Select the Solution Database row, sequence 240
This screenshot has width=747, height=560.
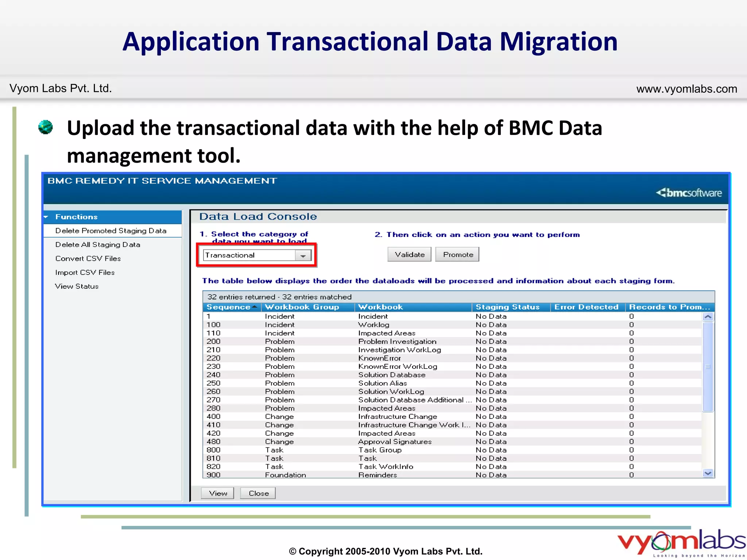pyautogui.click(x=452, y=375)
